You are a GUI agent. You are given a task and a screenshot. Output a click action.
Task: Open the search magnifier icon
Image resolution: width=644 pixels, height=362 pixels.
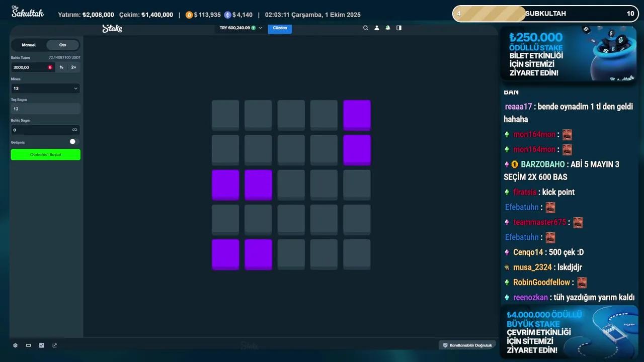[x=366, y=28]
